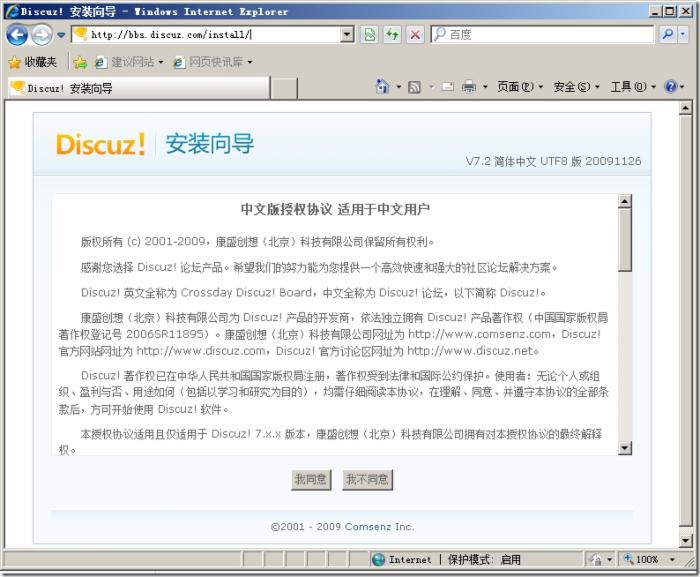Viewport: 700px width, 577px height.
Task: Click the V7.2 简体中文 UTF8 version text
Action: [553, 161]
